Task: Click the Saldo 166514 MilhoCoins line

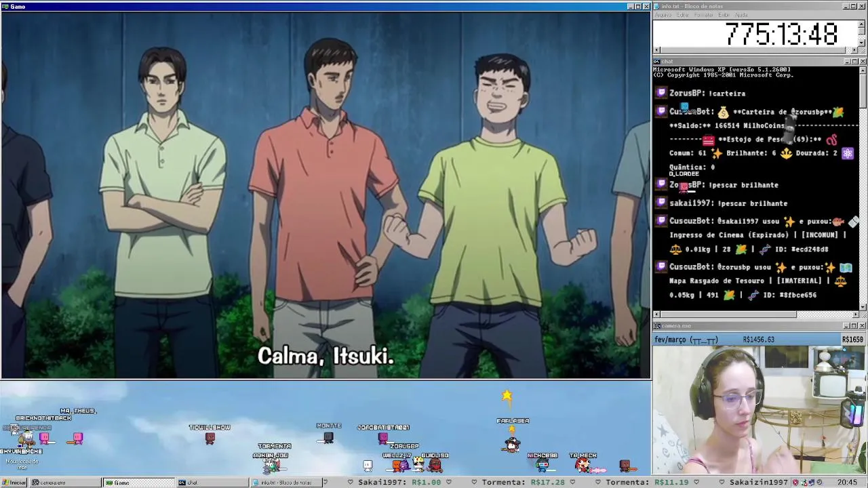Action: [x=727, y=126]
